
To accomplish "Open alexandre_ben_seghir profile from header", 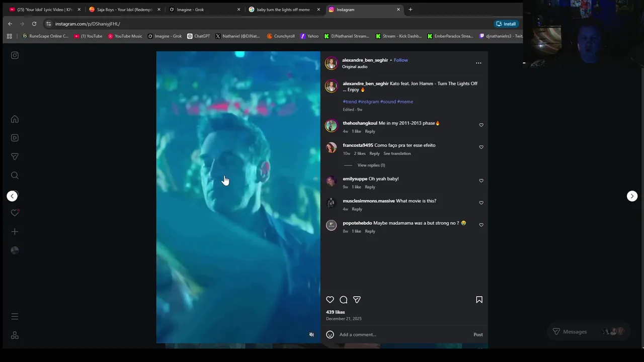I will [365, 60].
